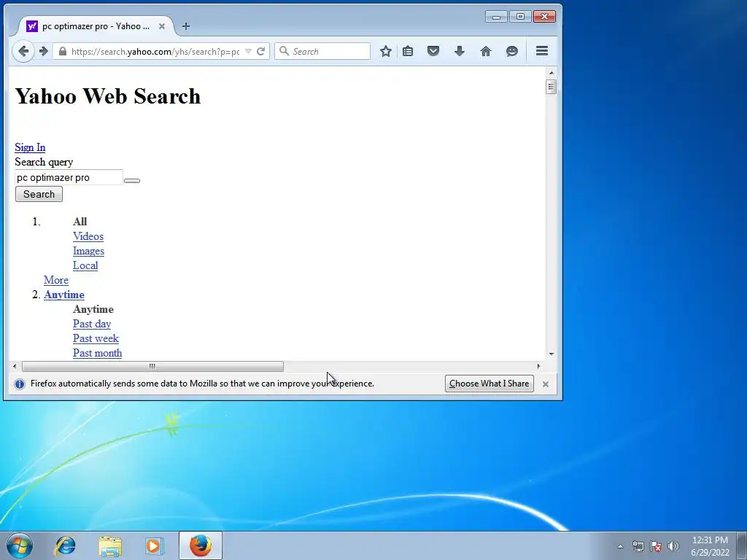The width and height of the screenshot is (747, 560).
Task: Open the bold Anytime filter link
Action: pyautogui.click(x=64, y=295)
